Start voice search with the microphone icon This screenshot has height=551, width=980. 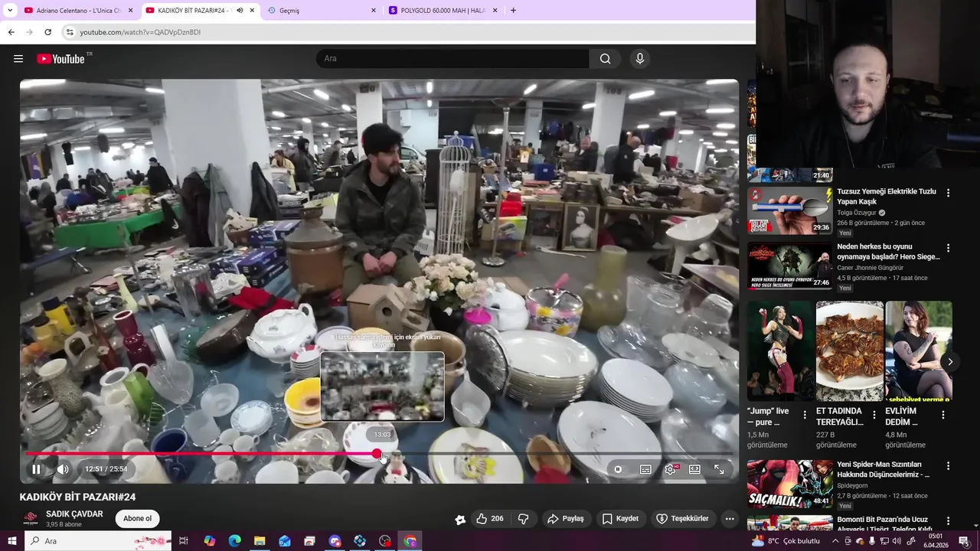pos(640,59)
